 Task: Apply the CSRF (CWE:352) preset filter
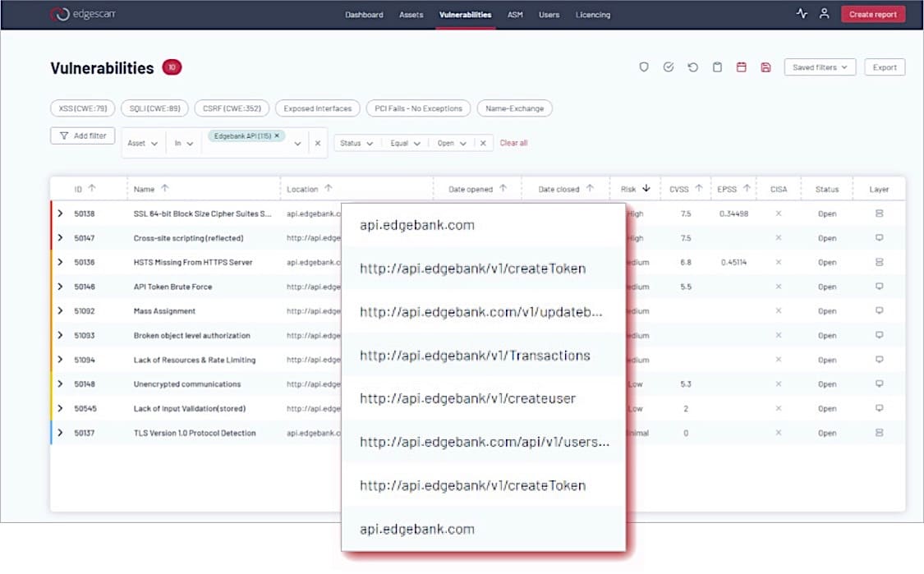232,108
